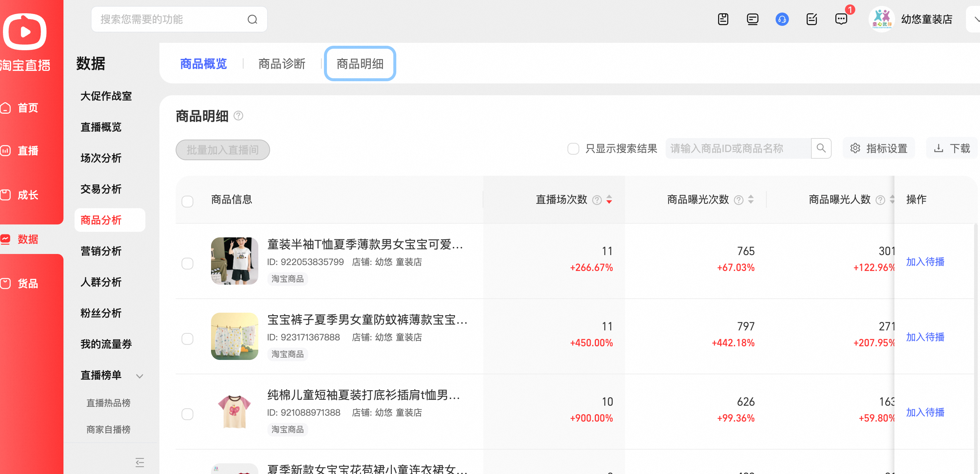Image resolution: width=980 pixels, height=474 pixels.
Task: Check the row for 宝宝裤子夏季男女童防蚊裤
Action: coord(187,339)
